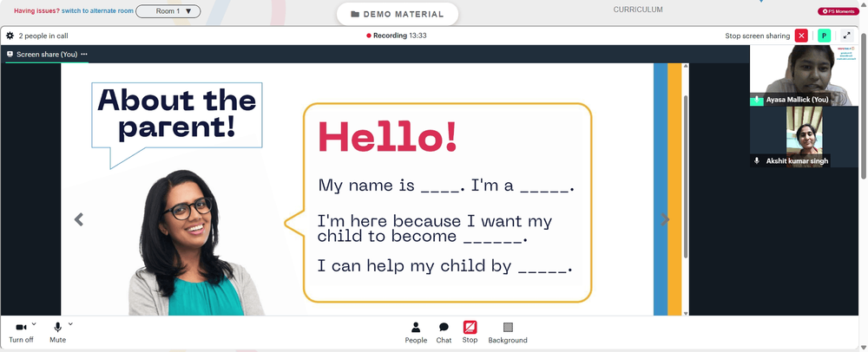
Task: Select Ayasa Mallick (You) video tile
Action: point(804,75)
